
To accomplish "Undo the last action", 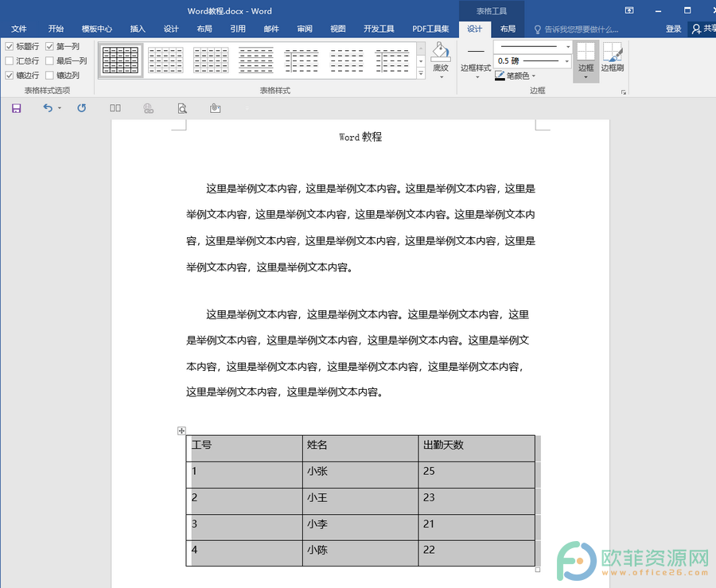I will click(48, 108).
